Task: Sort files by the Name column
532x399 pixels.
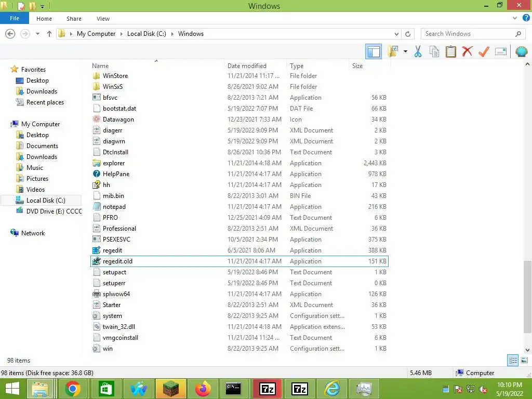Action: click(100, 66)
